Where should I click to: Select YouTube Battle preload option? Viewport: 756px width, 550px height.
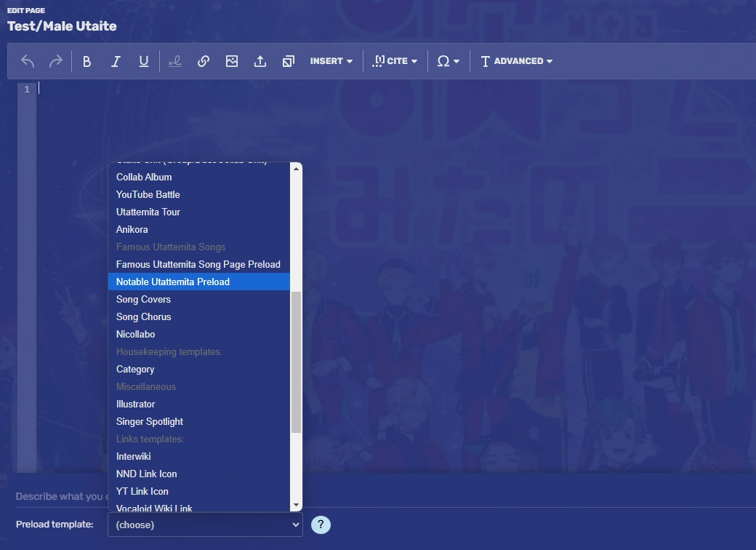199,194
